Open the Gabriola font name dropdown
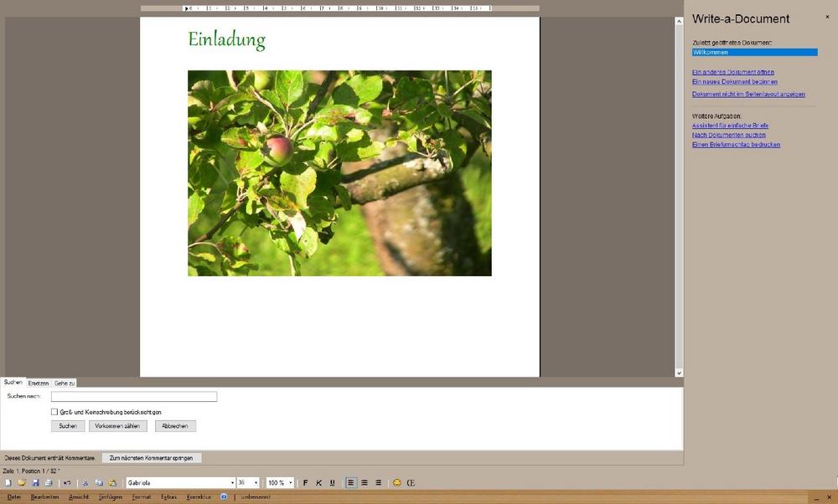Screen dimensions: 838x504 tap(232, 482)
